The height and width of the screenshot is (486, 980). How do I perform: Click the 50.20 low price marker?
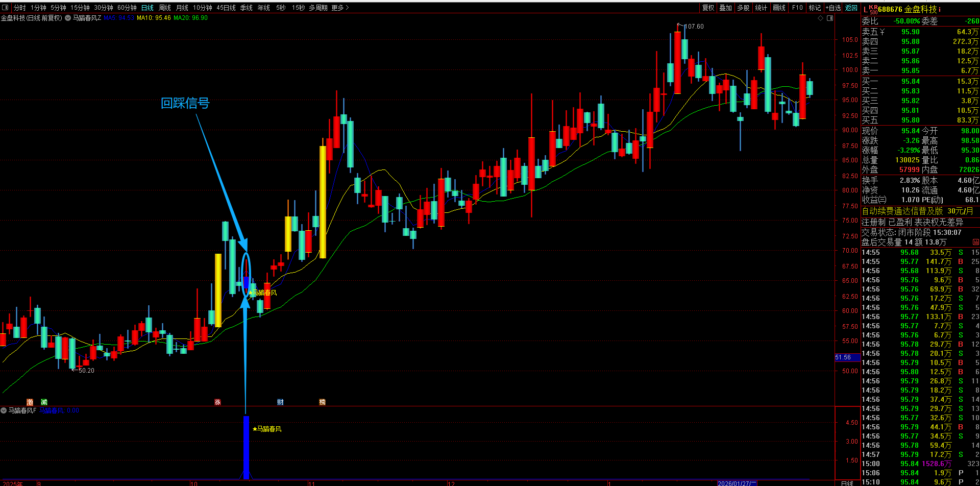[86, 371]
